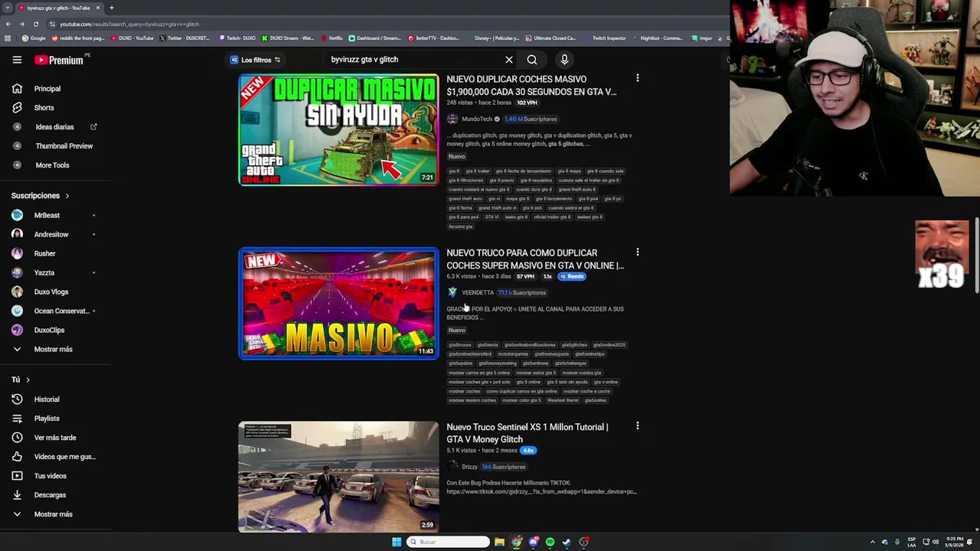Open File Explorer from the taskbar

(499, 542)
